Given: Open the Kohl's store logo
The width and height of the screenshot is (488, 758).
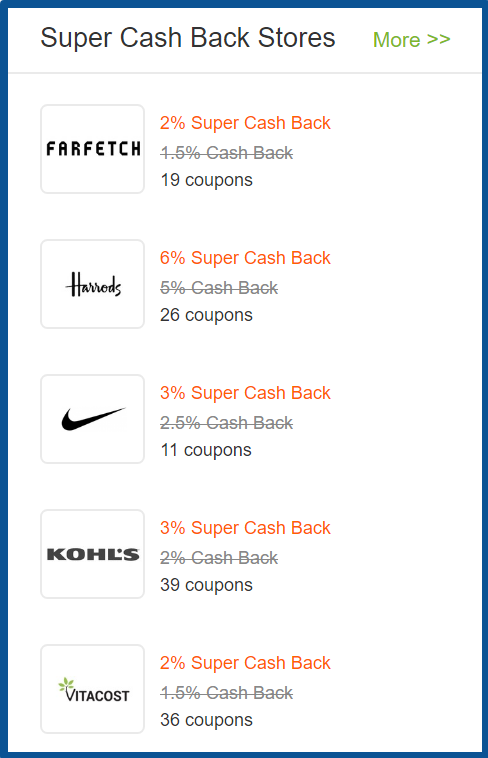Looking at the screenshot, I should pos(92,554).
